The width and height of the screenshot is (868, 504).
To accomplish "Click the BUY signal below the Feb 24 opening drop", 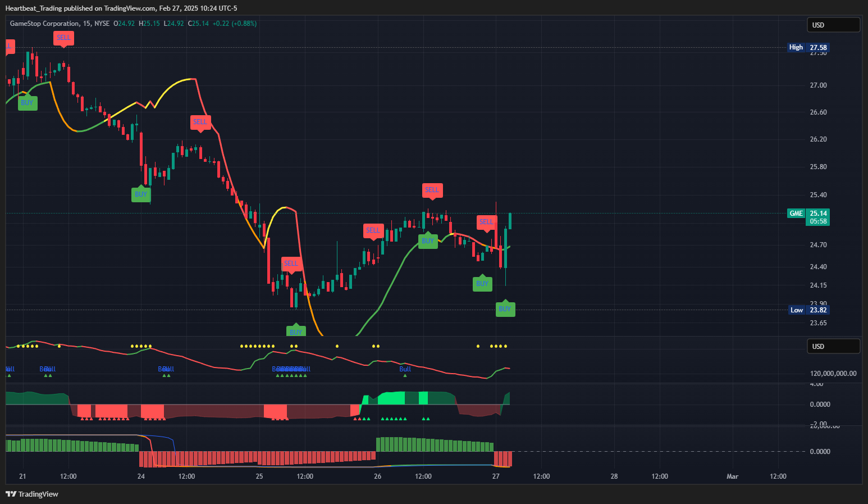I will coord(141,194).
